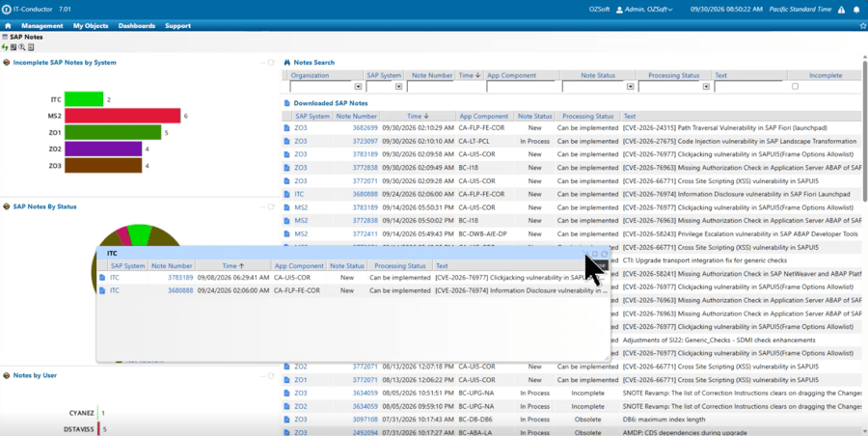Click the second SAP Notes toolbar icon
Screen dimensions: 868x436
point(14,47)
